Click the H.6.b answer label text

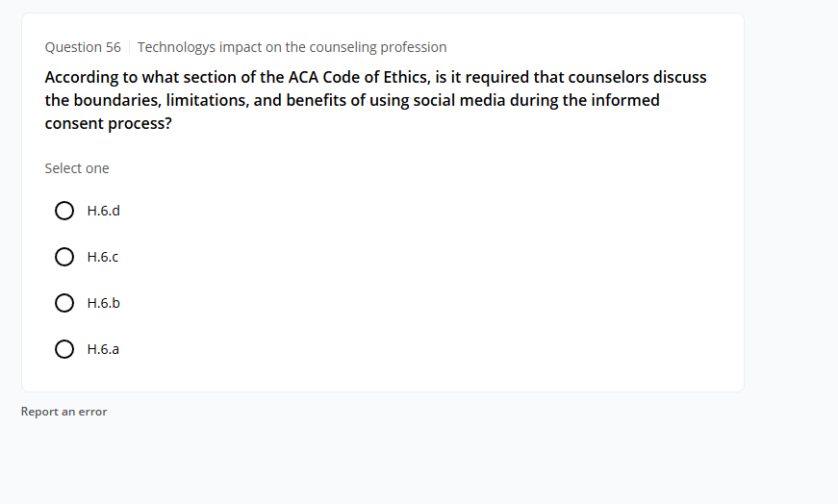pos(103,303)
